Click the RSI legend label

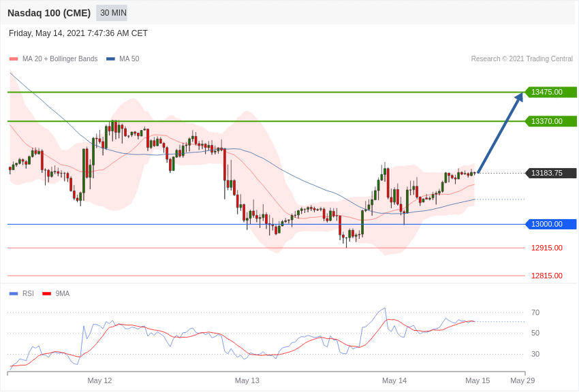tap(28, 293)
